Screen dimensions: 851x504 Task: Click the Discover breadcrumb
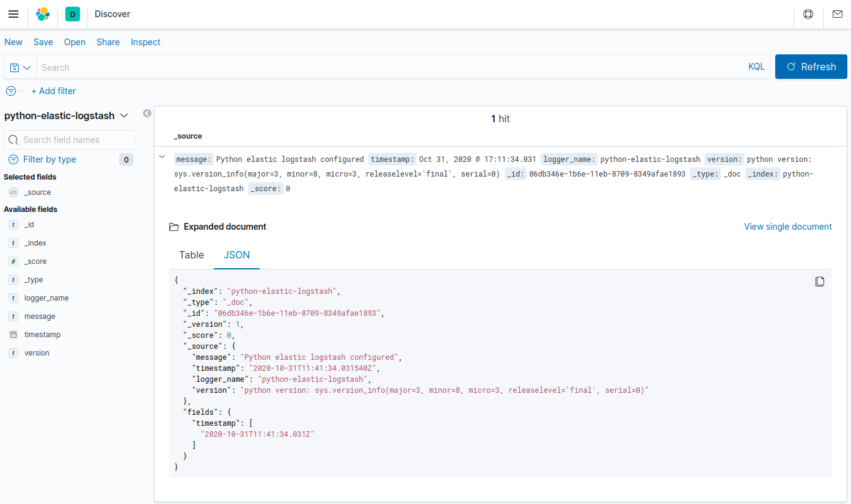112,14
